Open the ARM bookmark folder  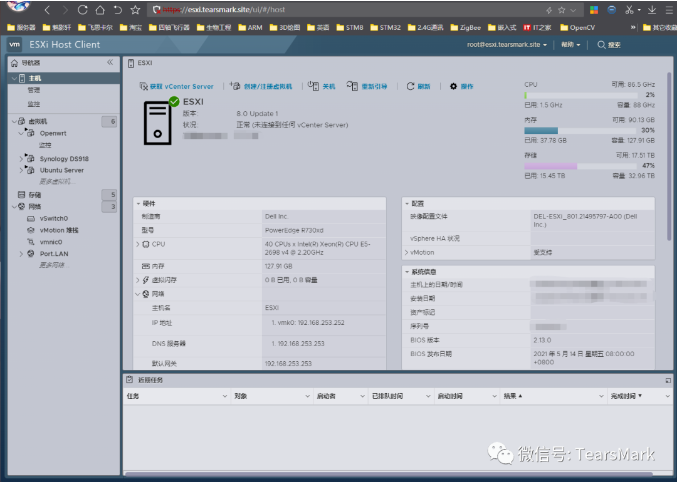coord(250,28)
